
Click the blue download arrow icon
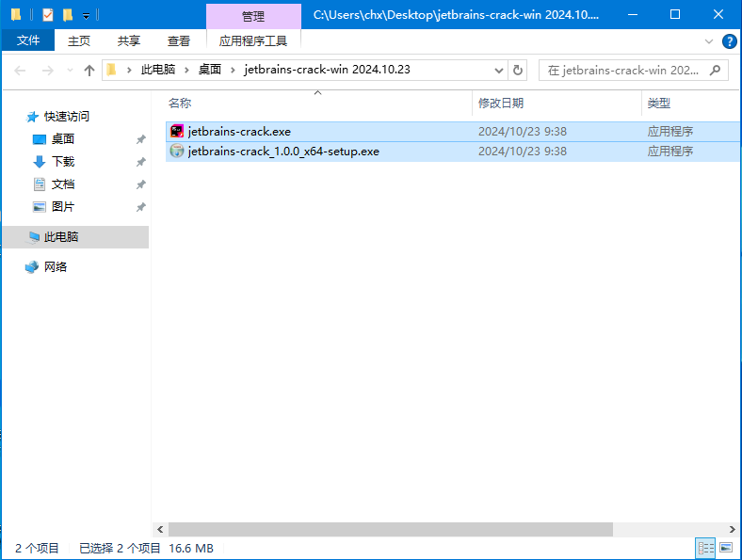click(x=40, y=162)
